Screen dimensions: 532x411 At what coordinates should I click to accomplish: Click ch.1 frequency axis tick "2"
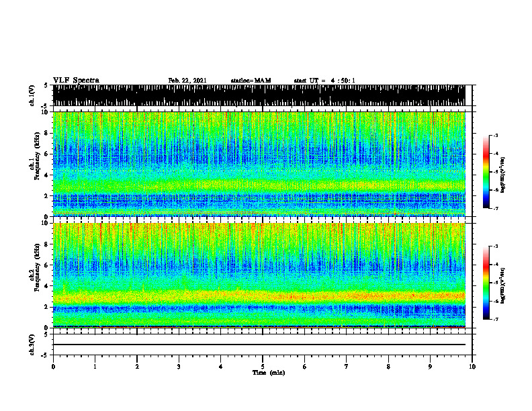(x=47, y=196)
